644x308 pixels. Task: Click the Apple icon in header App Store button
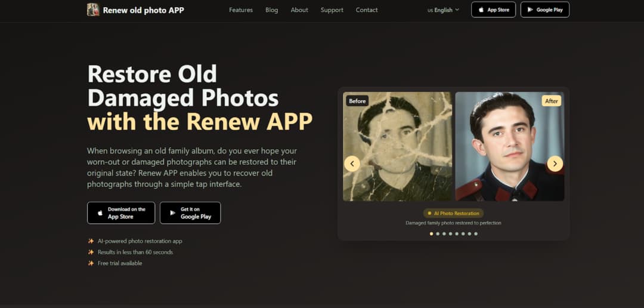pyautogui.click(x=481, y=10)
